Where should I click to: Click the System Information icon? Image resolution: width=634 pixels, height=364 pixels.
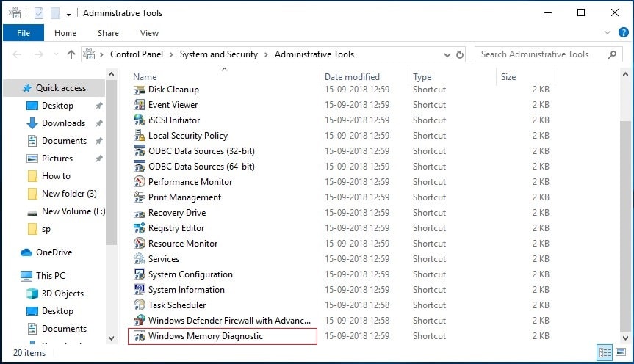tap(139, 290)
